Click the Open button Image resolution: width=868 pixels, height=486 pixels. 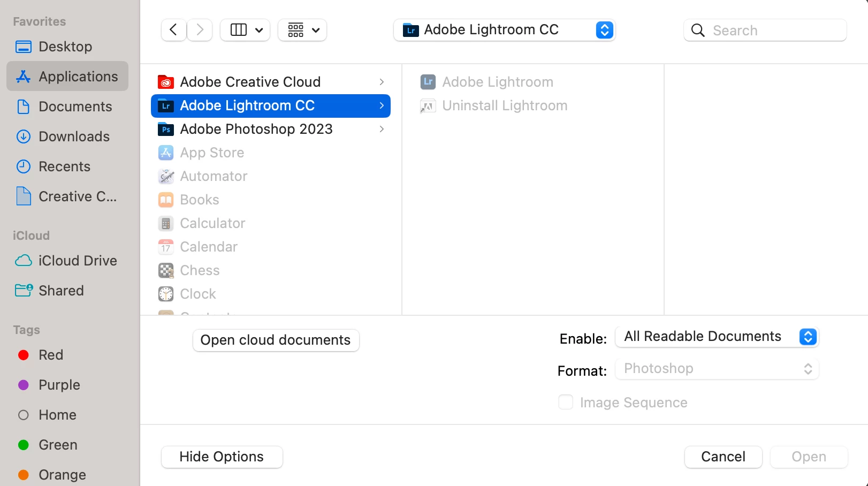click(x=809, y=457)
